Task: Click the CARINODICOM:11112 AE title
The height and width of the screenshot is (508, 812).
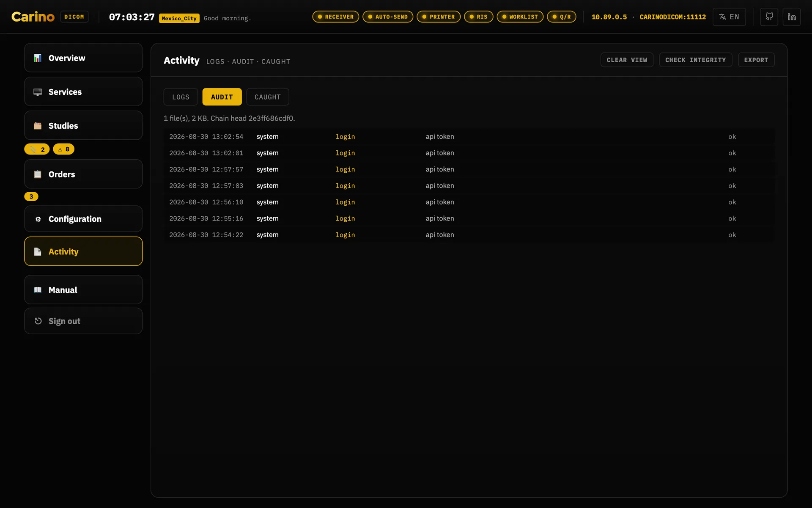Action: tap(673, 17)
